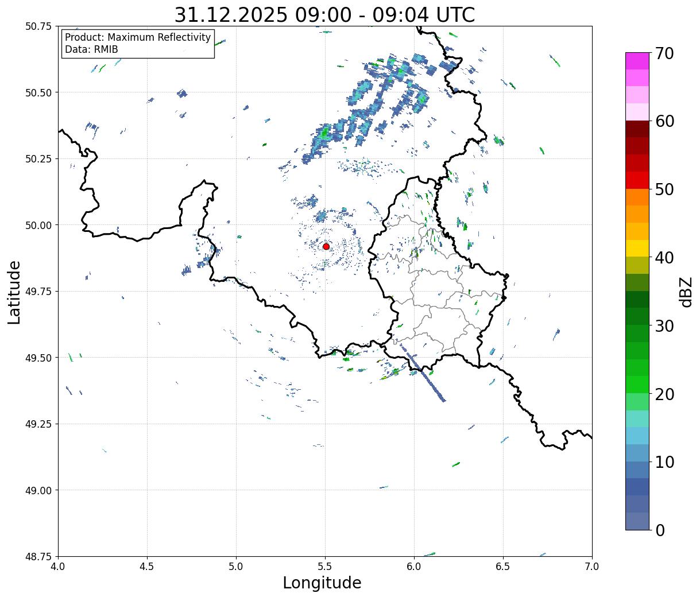Click the plot title with date and time
The height and width of the screenshot is (597, 700).
(x=324, y=15)
